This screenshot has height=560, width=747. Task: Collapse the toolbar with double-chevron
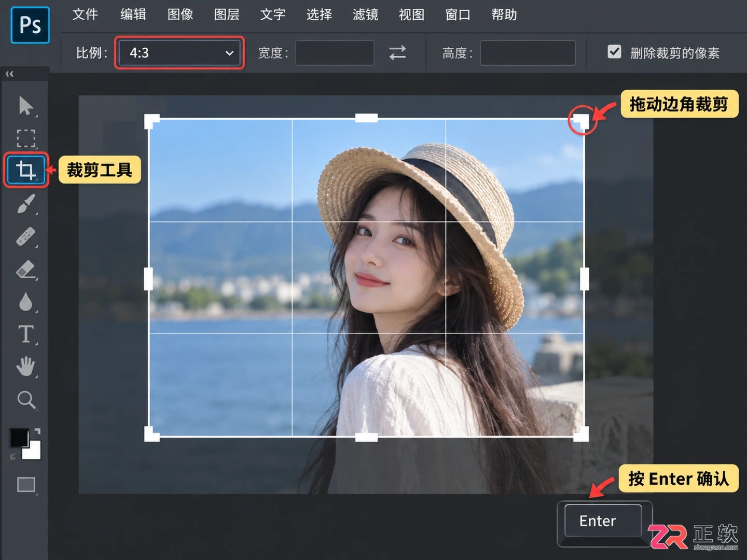point(9,74)
